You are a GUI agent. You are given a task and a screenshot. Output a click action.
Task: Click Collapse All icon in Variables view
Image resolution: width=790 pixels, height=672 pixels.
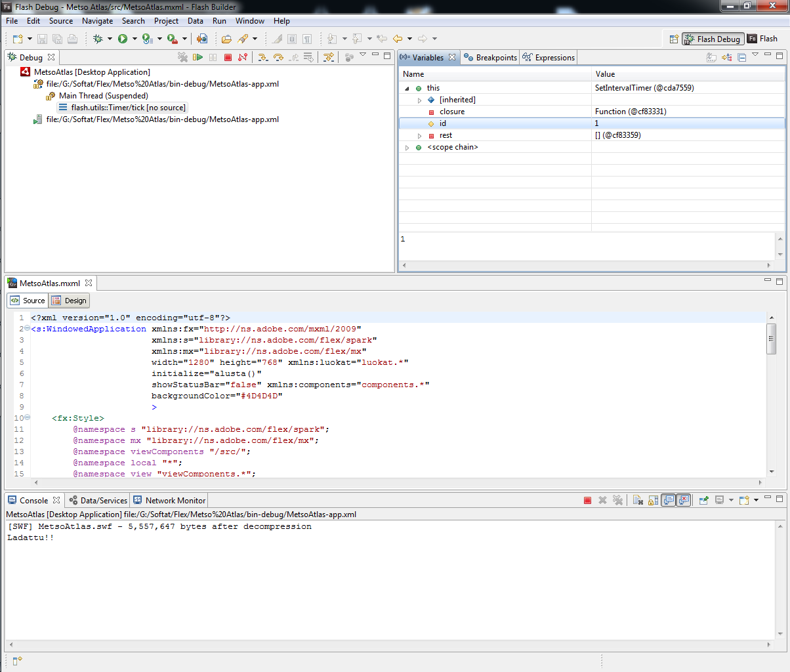[x=742, y=57]
